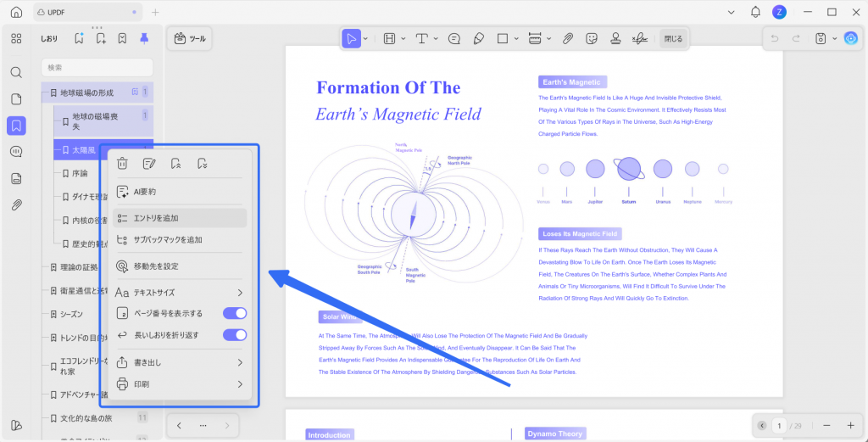The height and width of the screenshot is (442, 868).
Task: Select the signature tool in toolbar
Action: (x=641, y=39)
